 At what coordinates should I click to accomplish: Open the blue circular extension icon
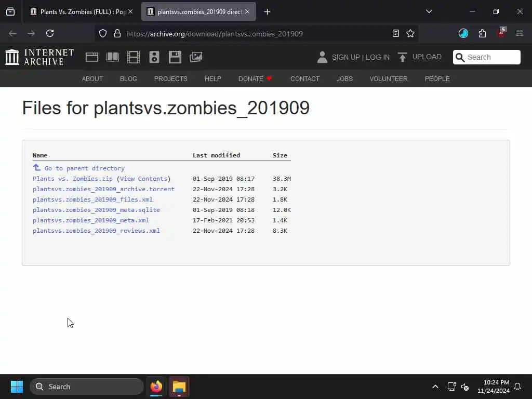463,33
